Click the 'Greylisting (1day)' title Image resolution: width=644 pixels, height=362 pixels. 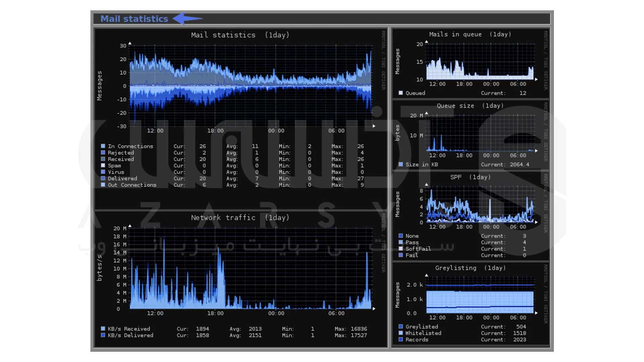[470, 268]
